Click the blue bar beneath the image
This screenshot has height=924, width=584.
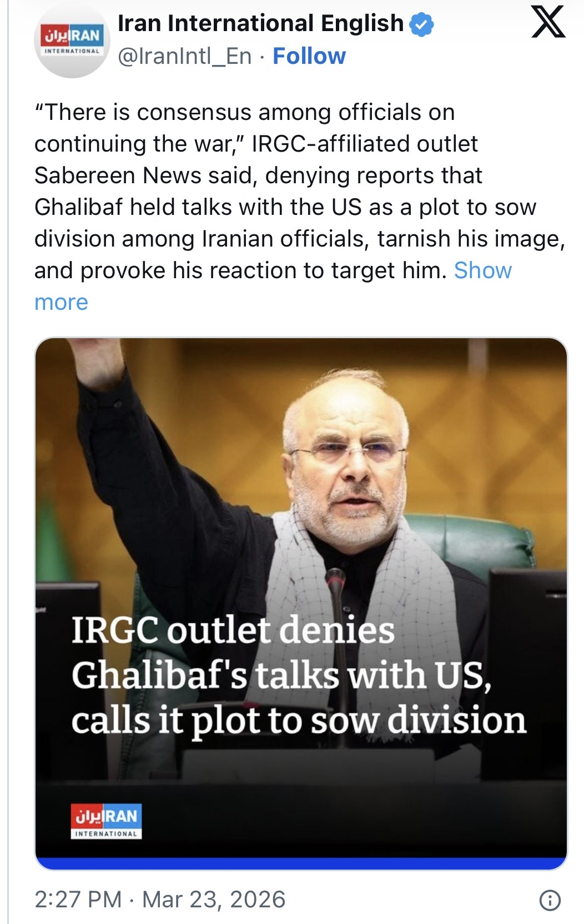[x=301, y=864]
